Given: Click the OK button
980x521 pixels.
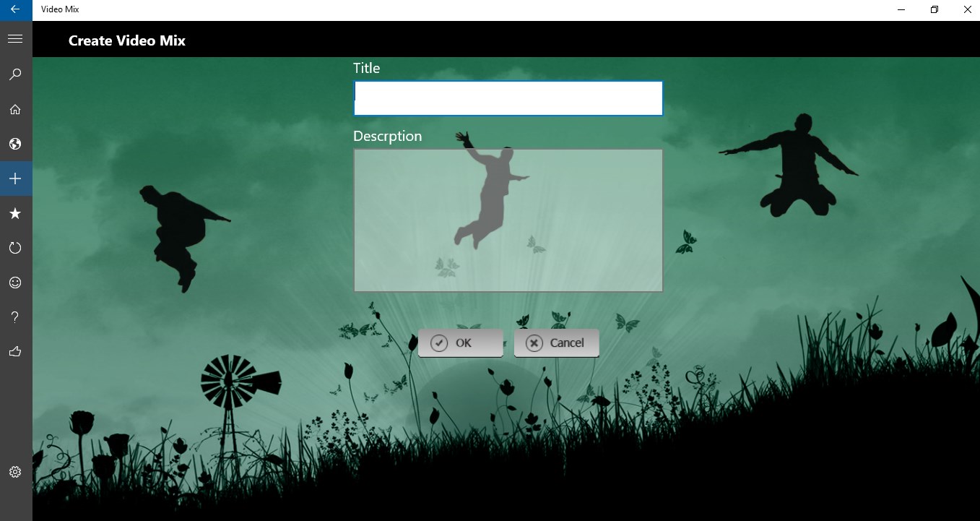Looking at the screenshot, I should pos(461,343).
